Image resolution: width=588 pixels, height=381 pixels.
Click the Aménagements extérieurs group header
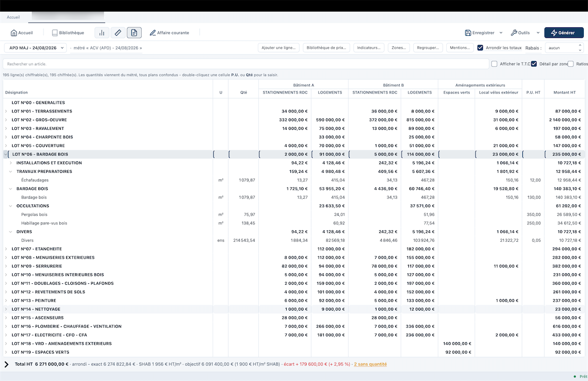click(x=480, y=85)
